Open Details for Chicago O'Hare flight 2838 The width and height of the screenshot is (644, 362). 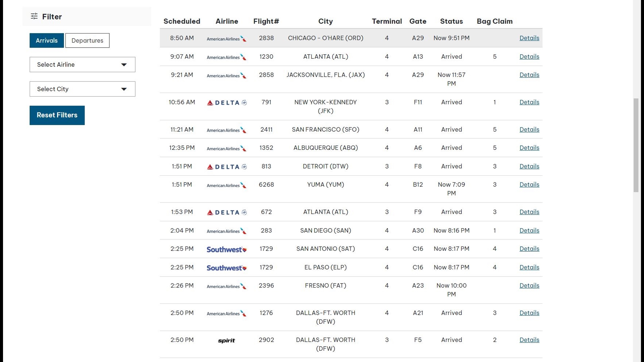[529, 38]
